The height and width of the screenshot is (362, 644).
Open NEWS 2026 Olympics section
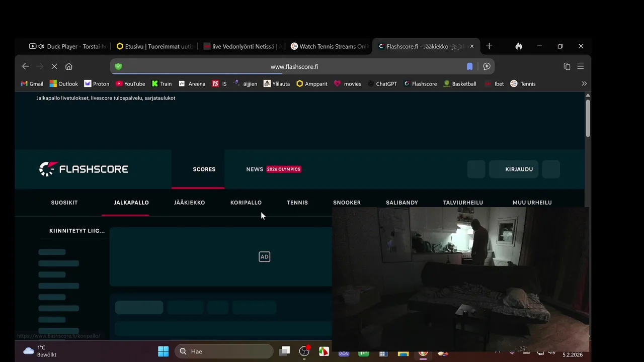tap(274, 169)
